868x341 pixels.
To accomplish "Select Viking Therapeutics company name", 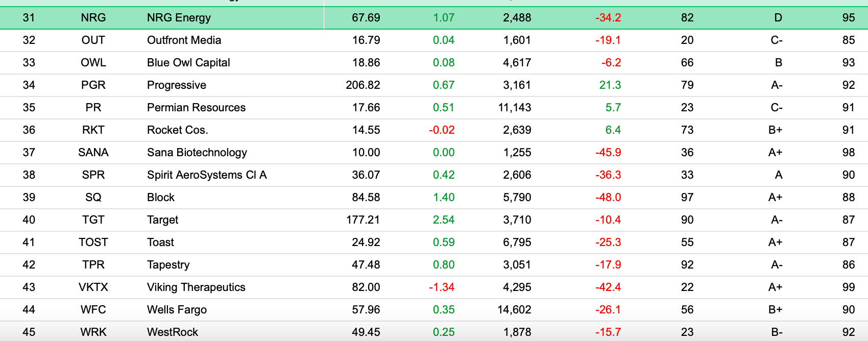I will (x=196, y=287).
